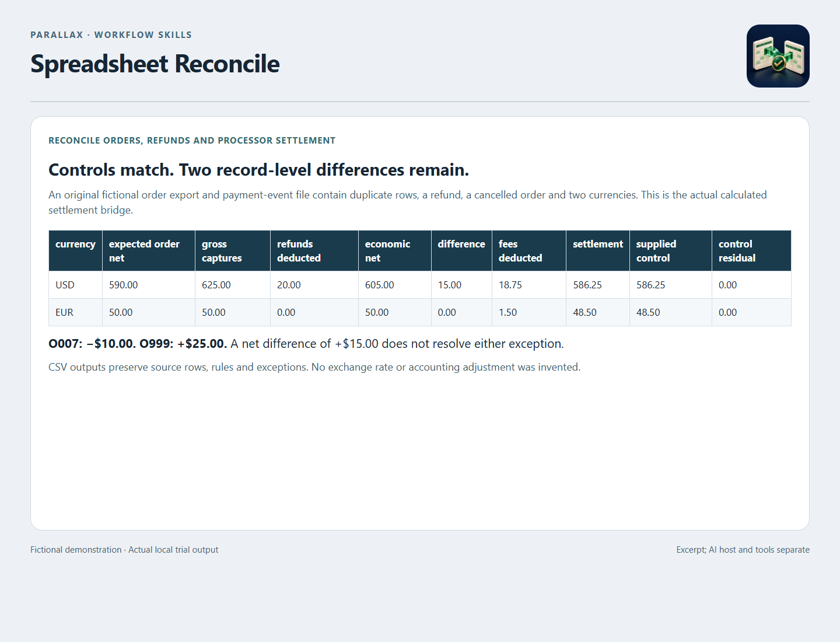Click the 'O999: +$25.00' exception text

(x=183, y=344)
